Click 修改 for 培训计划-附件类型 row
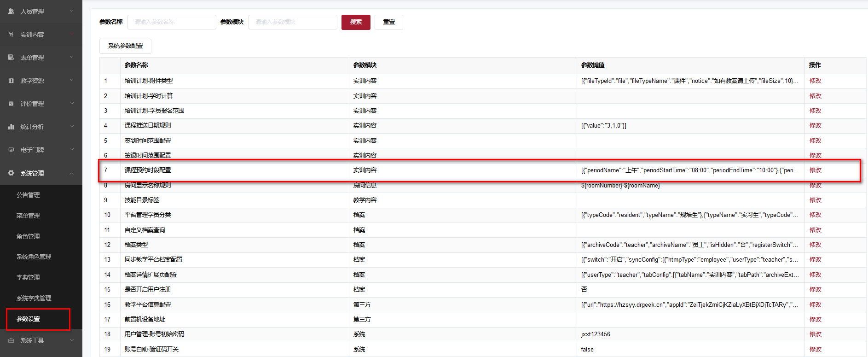This screenshot has height=357, width=868. [815, 81]
